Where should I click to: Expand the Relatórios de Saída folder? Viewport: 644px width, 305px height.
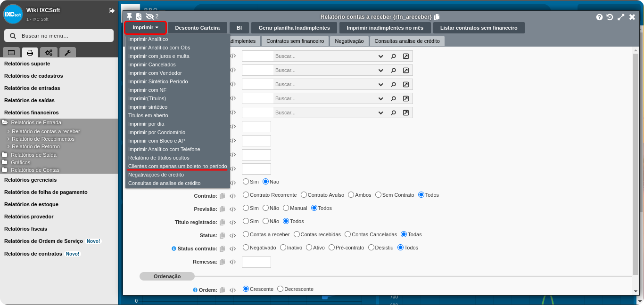tap(5, 155)
